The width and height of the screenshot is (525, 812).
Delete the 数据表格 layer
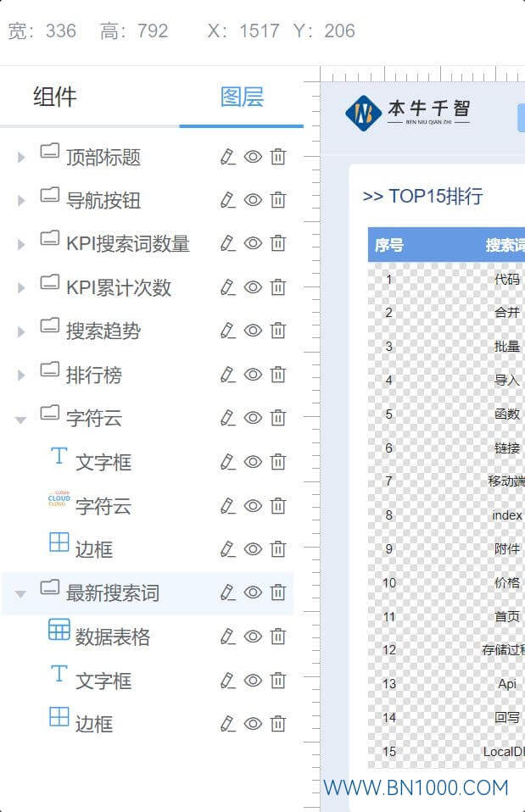278,637
